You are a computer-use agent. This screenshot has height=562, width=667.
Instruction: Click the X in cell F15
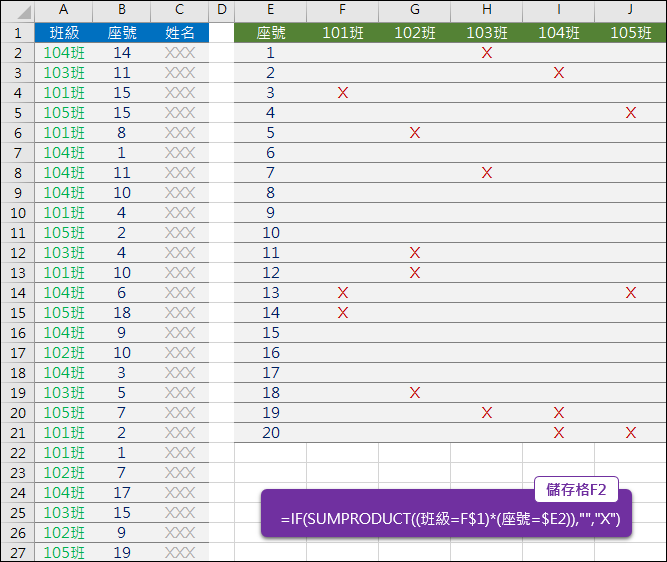pos(342,313)
